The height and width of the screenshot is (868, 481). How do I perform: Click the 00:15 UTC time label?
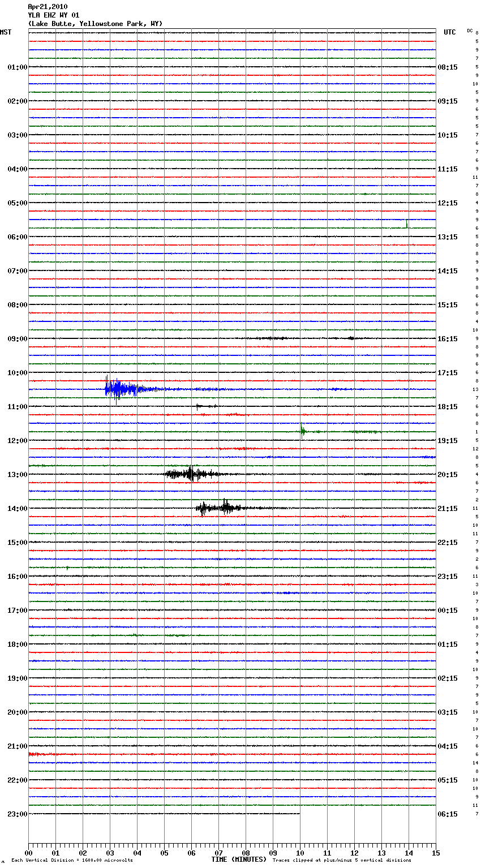(x=448, y=611)
